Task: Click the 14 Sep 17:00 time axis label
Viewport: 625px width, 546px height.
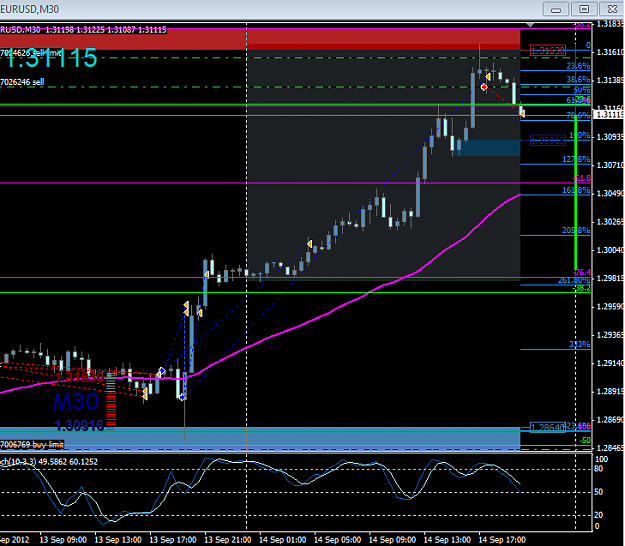Action: pos(502,540)
